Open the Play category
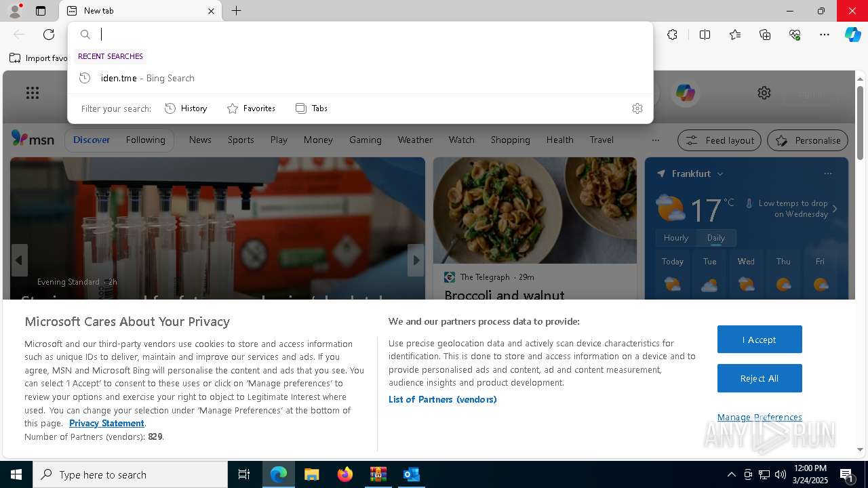The image size is (868, 488). pos(279,140)
